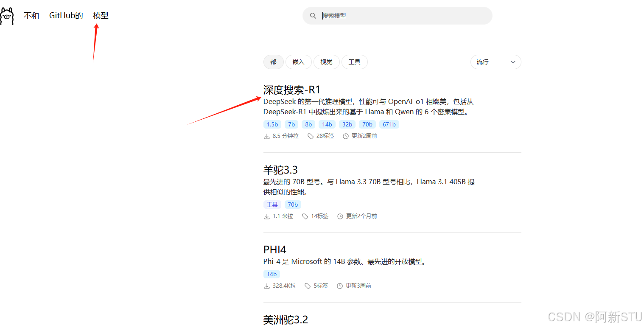644x328 pixels.
Task: Click the download icon beside 8.5 分钟拉
Action: coord(267,136)
